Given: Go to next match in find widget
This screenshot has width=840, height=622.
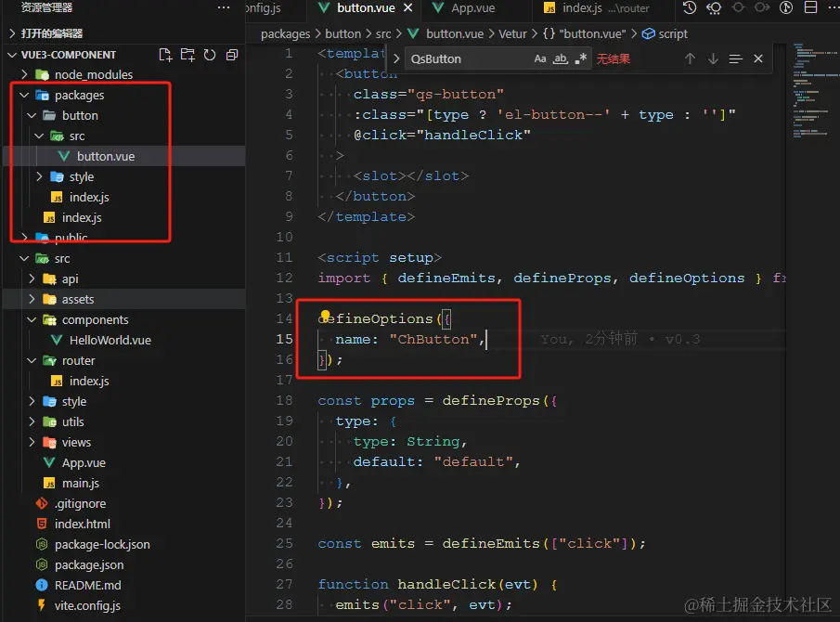Looking at the screenshot, I should click(713, 58).
